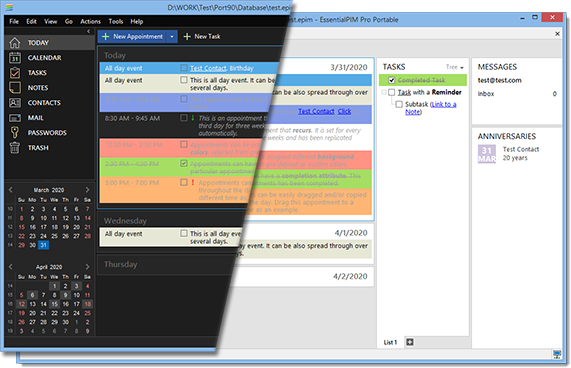The width and height of the screenshot is (571, 368).
Task: Check the Task with a Reminder checkbox
Action: tap(392, 92)
